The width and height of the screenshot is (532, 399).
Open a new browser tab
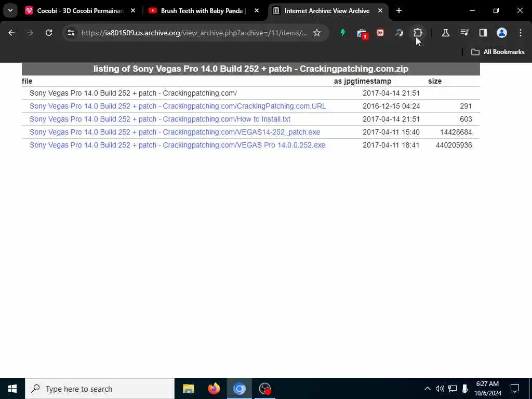pyautogui.click(x=399, y=10)
